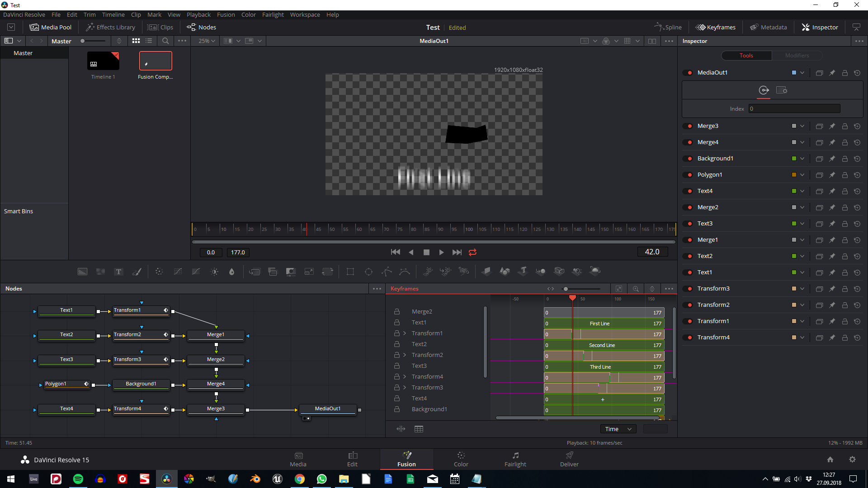
Task: Add an Image Plane 3D tool
Action: point(486,272)
